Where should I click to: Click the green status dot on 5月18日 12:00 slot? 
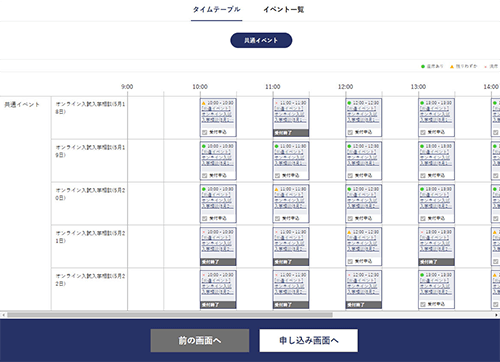(x=349, y=103)
